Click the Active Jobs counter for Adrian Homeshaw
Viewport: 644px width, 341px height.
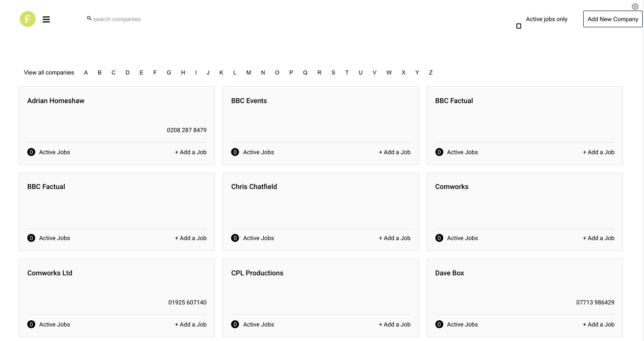pos(31,152)
